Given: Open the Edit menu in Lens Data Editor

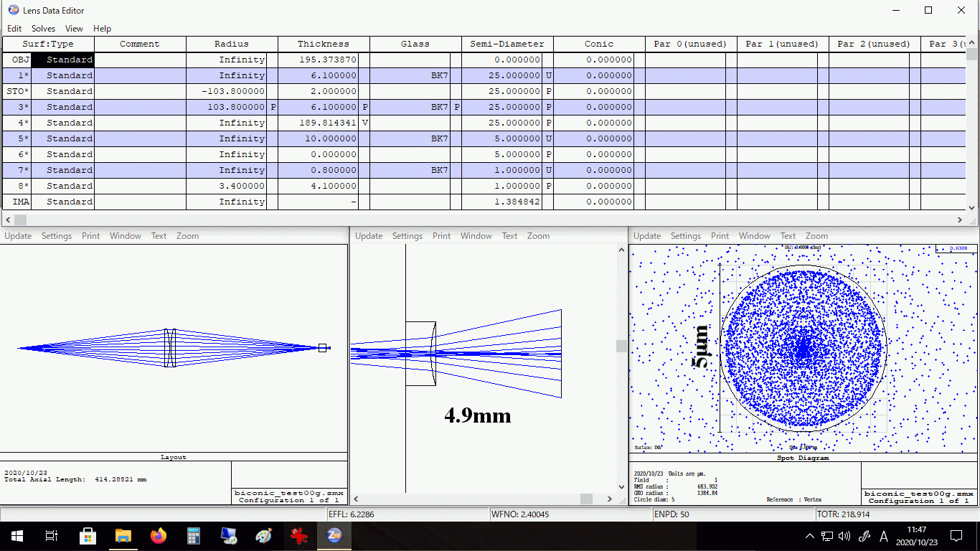Looking at the screenshot, I should [14, 29].
